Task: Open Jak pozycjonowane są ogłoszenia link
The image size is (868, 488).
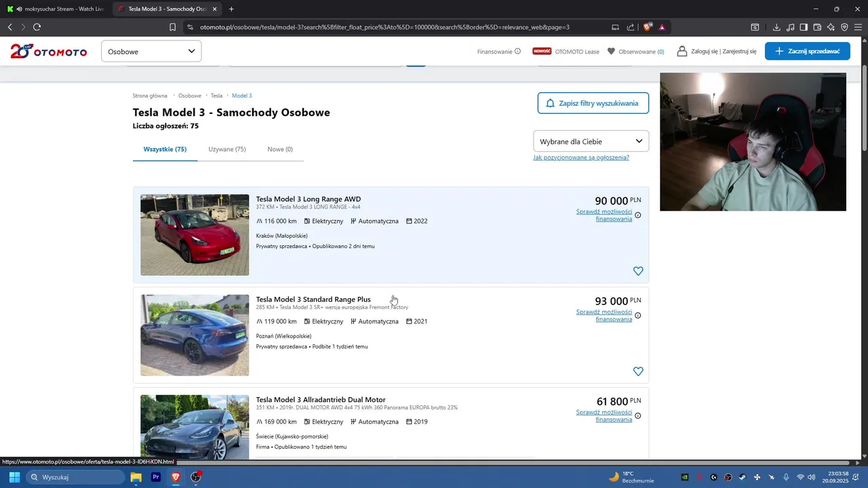Action: click(581, 157)
